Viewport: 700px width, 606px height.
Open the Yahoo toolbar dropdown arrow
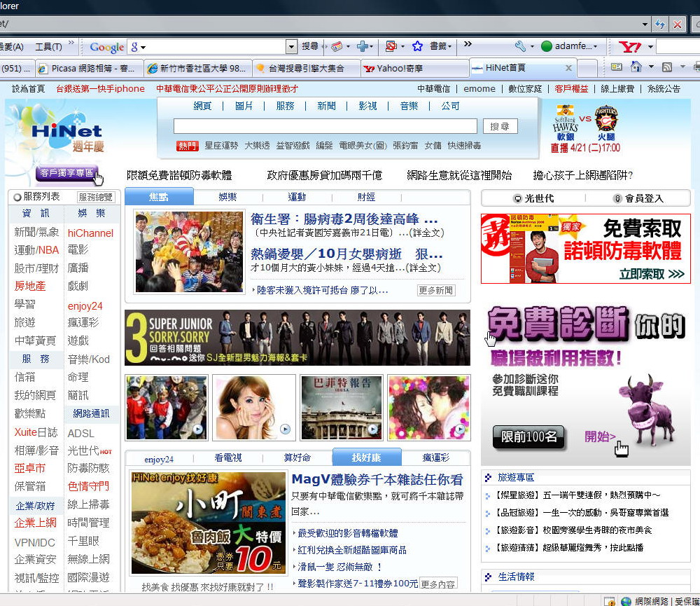pos(650,46)
